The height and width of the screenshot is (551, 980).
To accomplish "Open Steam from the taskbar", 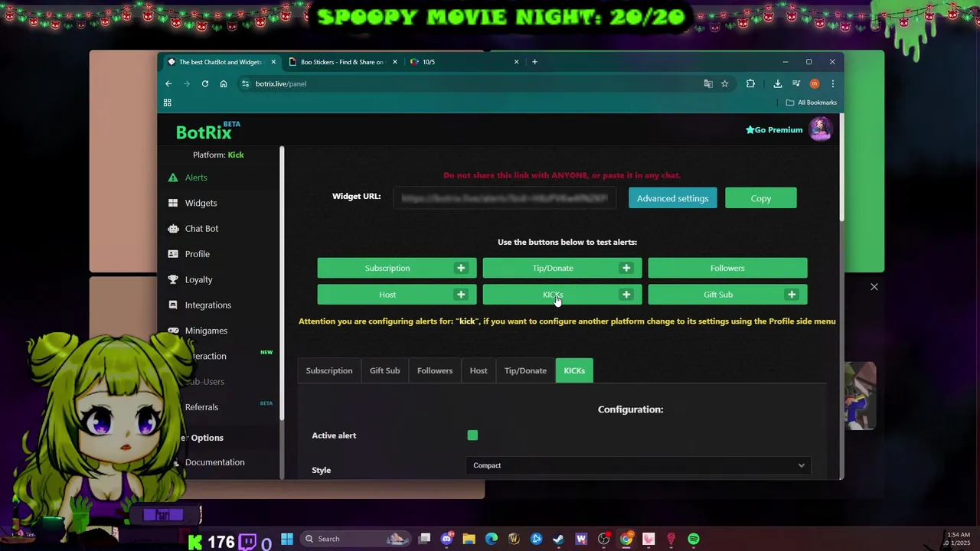I will pos(558,539).
